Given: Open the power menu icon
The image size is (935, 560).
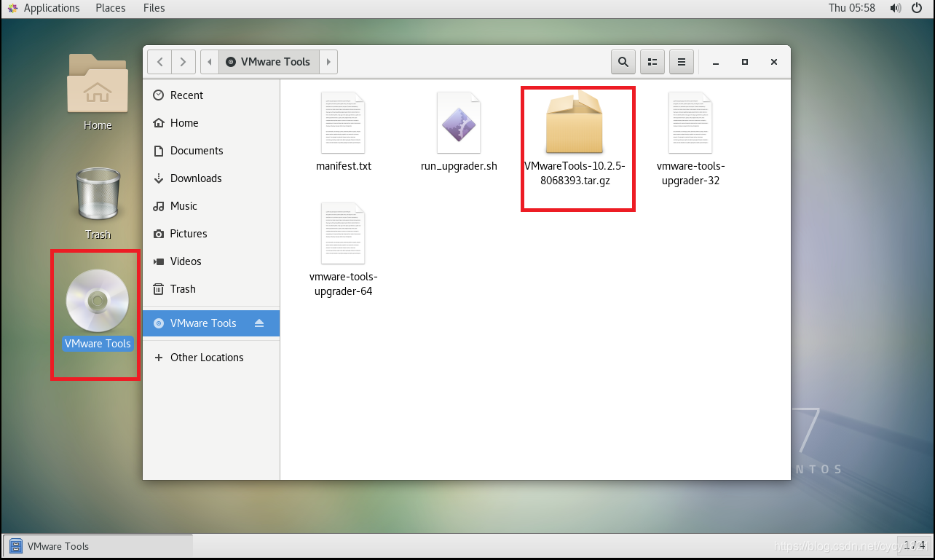Looking at the screenshot, I should point(916,8).
